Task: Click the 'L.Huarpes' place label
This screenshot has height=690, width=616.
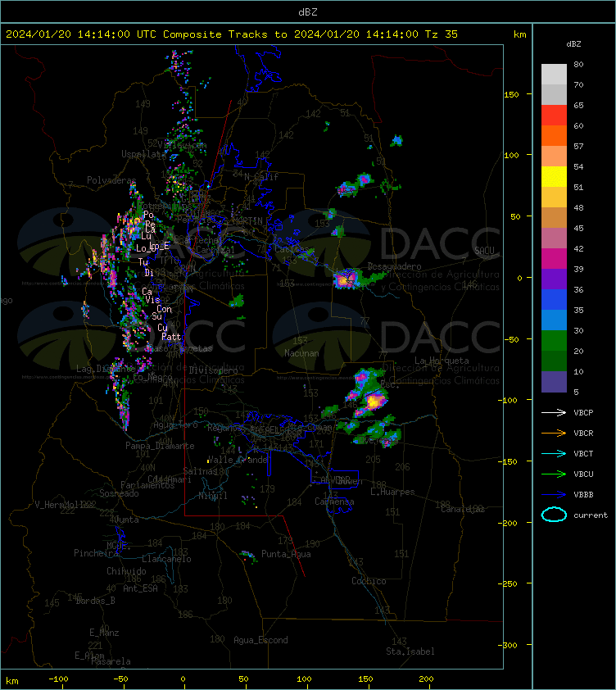Action: click(x=392, y=492)
